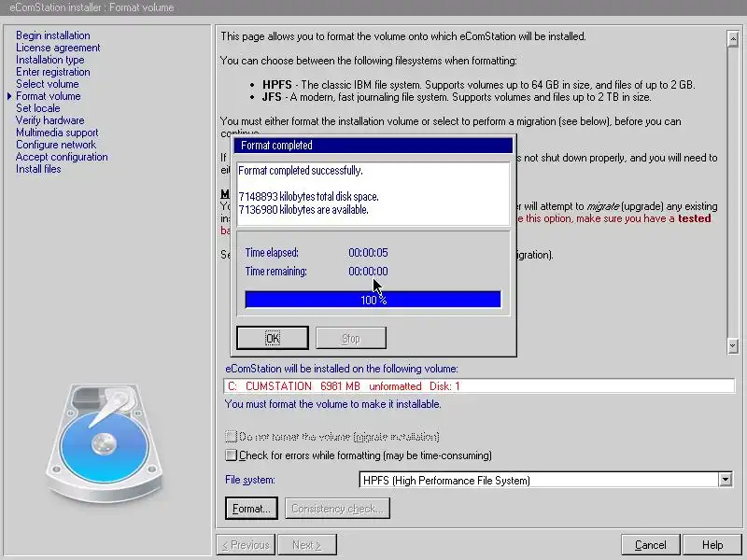Click the scroll down arrow of description pane
This screenshot has width=747, height=560.
point(733,345)
